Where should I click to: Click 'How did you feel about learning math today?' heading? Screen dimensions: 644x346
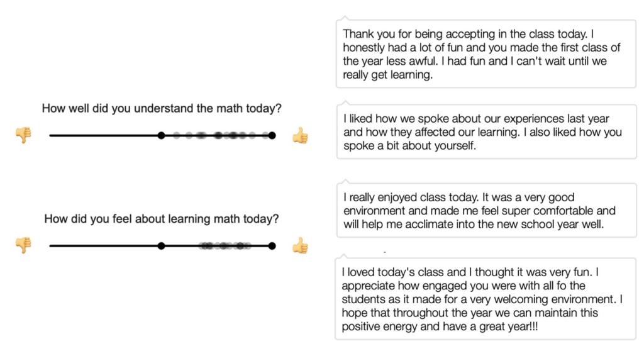click(x=162, y=219)
